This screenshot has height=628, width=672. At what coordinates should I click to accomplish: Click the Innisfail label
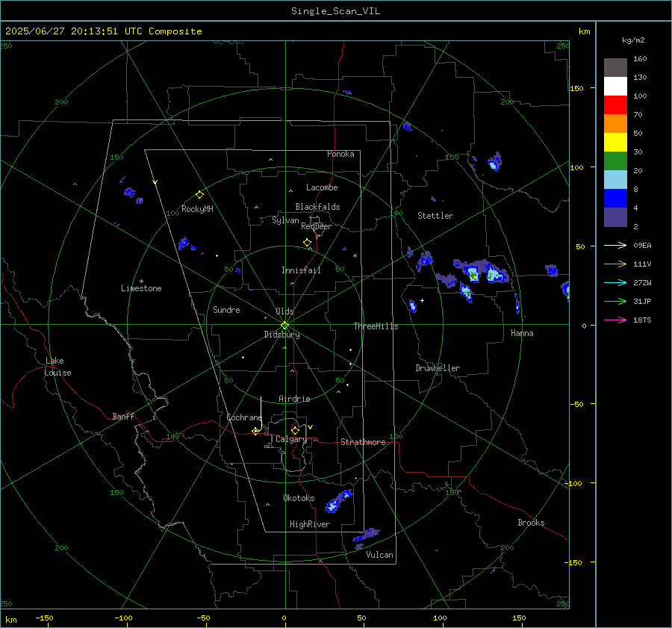pyautogui.click(x=301, y=270)
